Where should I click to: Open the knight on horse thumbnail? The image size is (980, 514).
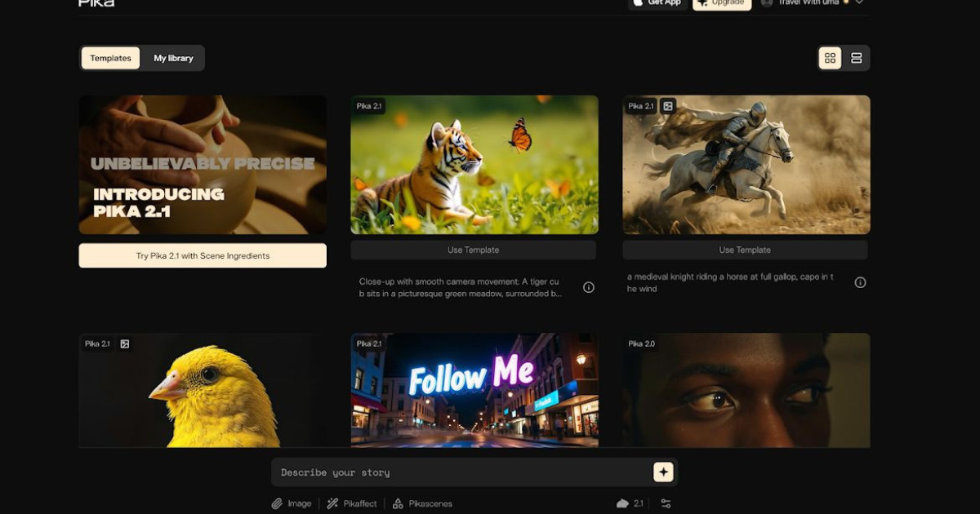[746, 165]
